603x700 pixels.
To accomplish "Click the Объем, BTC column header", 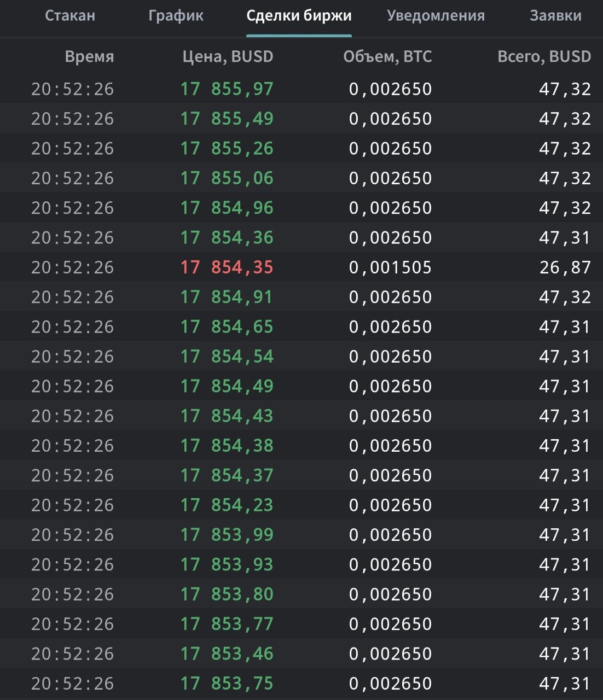I will tap(387, 56).
